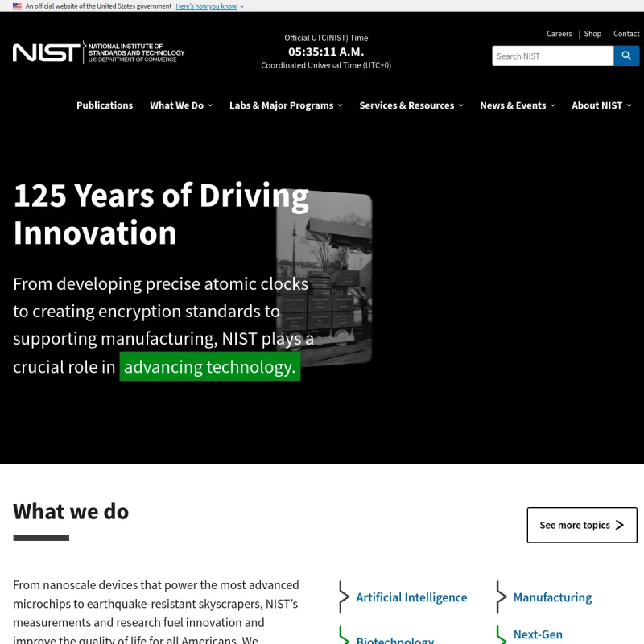
Task: Open the Artificial Intelligence topic link
Action: point(411,597)
